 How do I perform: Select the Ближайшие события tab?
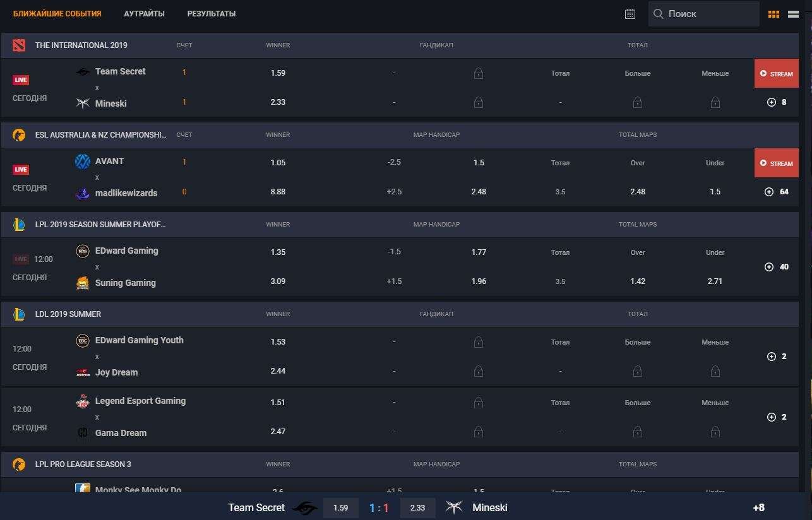point(57,14)
